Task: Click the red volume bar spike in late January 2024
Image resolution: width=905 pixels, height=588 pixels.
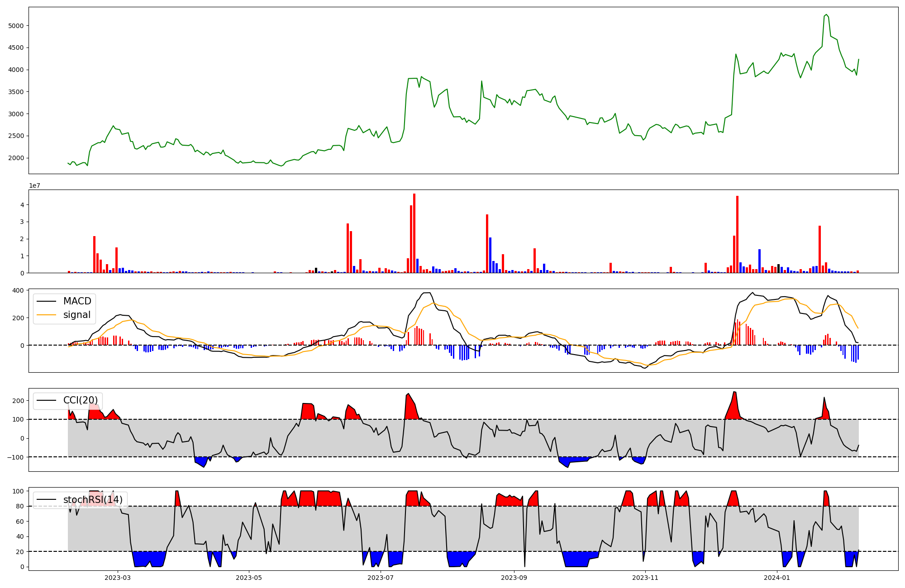Action: pyautogui.click(x=819, y=249)
